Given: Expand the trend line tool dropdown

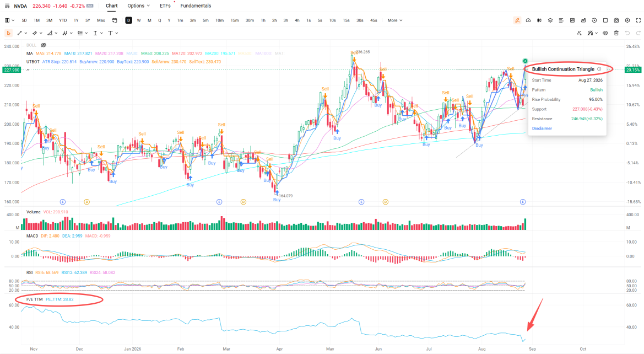Looking at the screenshot, I should pos(26,33).
